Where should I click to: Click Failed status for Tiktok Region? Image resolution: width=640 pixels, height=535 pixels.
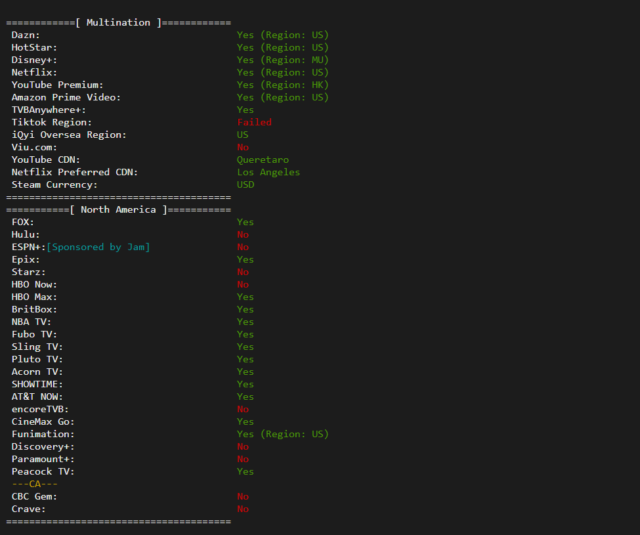[254, 122]
